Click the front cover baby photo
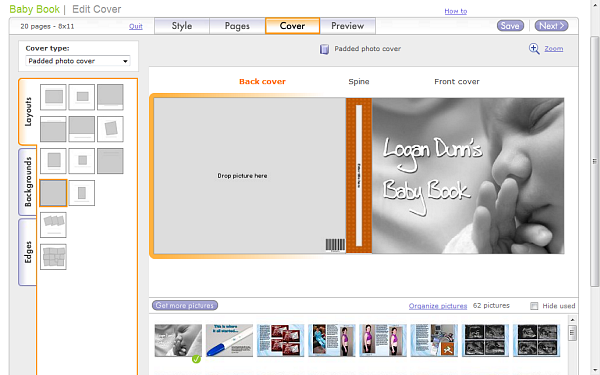 pyautogui.click(x=468, y=176)
